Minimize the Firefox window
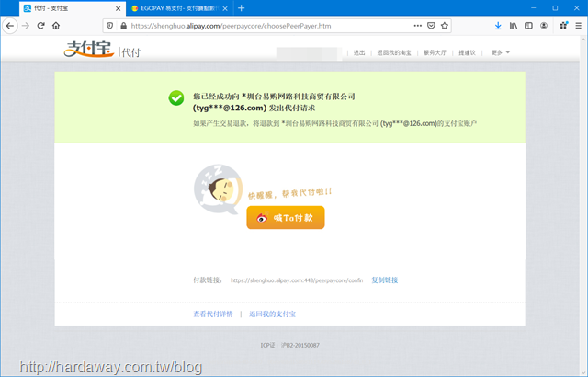This screenshot has height=377, width=588. point(533,8)
